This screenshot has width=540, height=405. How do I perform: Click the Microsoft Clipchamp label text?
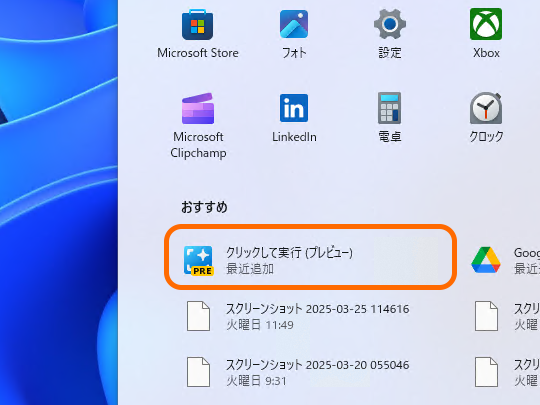pyautogui.click(x=198, y=145)
